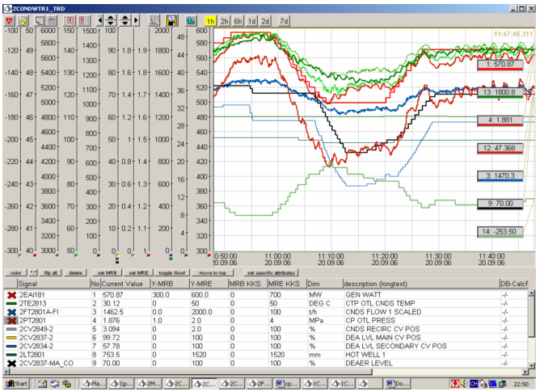The height and width of the screenshot is (392, 540).
Task: Click the teal up-arrow toolbar icon
Action: (x=190, y=19)
